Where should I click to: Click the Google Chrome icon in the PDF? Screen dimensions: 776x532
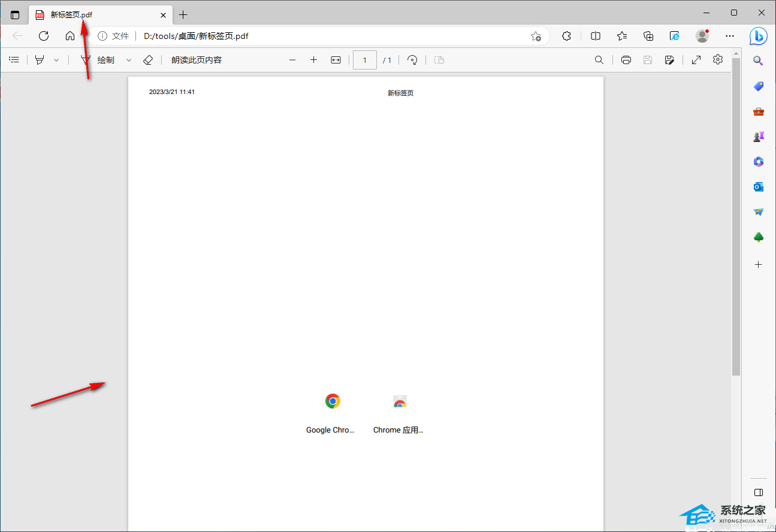(x=333, y=401)
